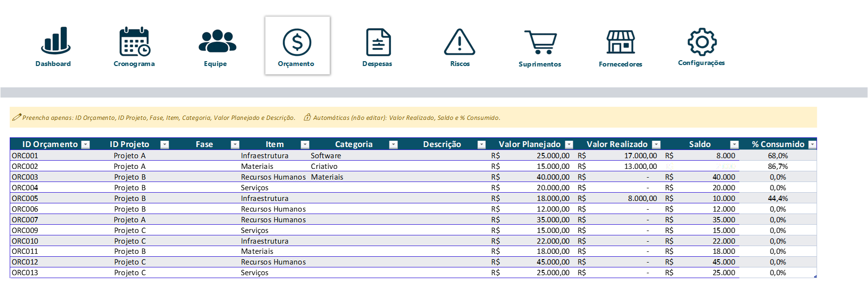This screenshot has height=298, width=868.
Task: Open the Equipe people icon
Action: coord(217,41)
